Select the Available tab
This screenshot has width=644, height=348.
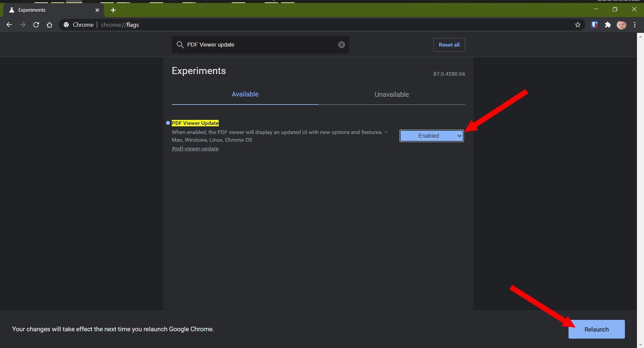[x=245, y=94]
